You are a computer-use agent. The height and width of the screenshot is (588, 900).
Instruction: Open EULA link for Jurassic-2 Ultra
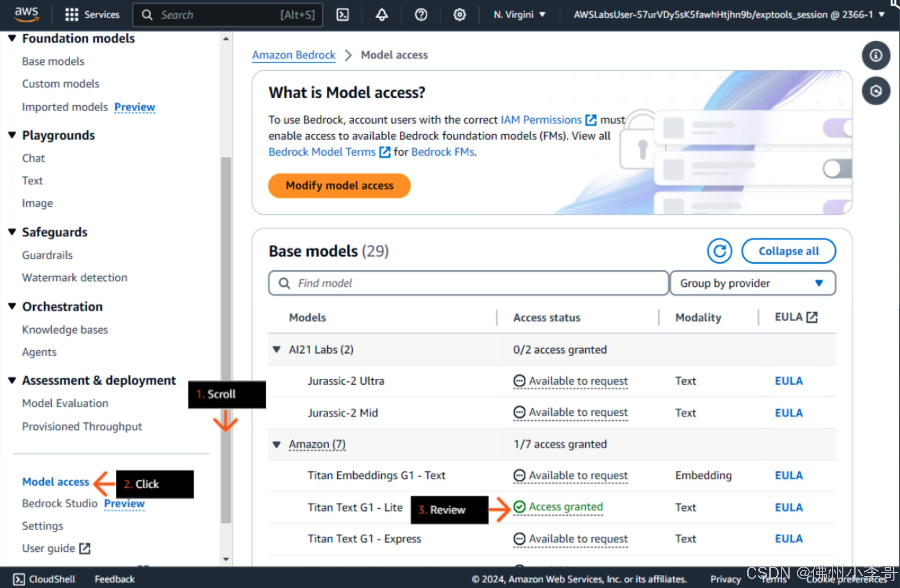tap(788, 381)
